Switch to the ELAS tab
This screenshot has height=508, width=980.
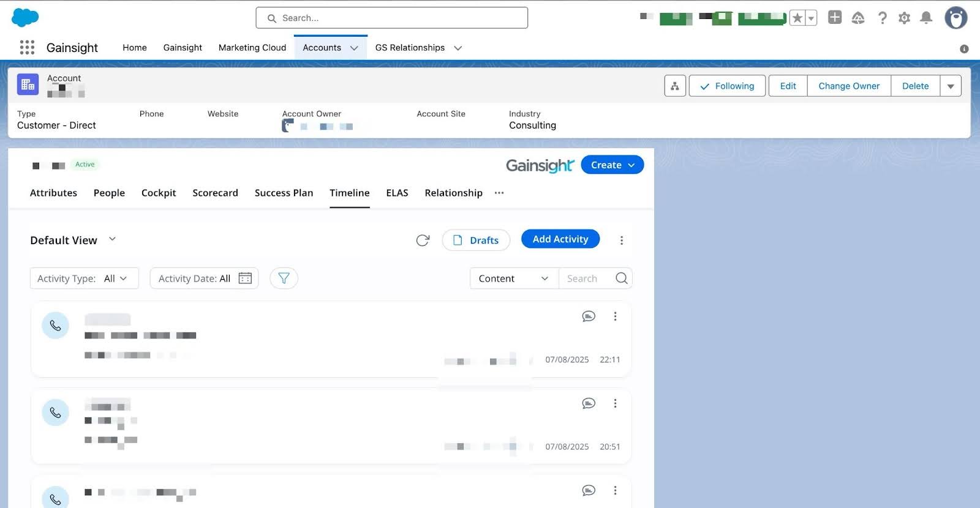(x=397, y=193)
